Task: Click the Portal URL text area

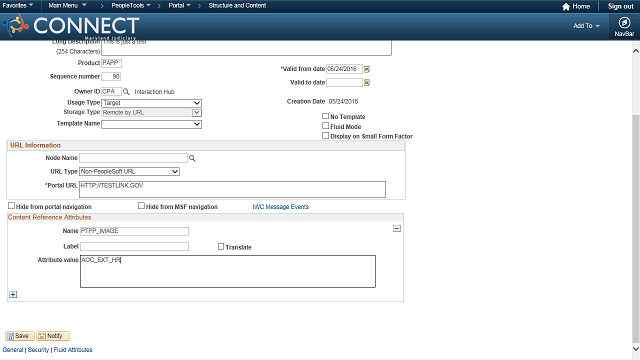Action: tap(232, 189)
